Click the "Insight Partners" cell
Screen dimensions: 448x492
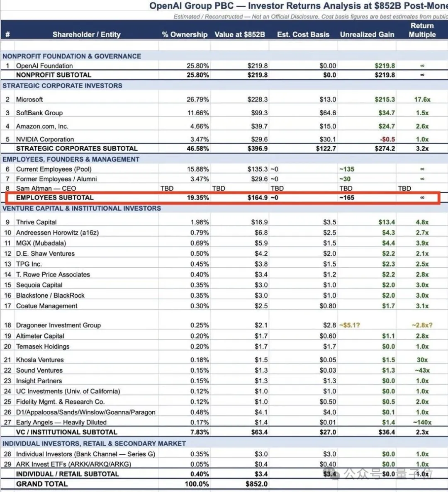coord(39,381)
